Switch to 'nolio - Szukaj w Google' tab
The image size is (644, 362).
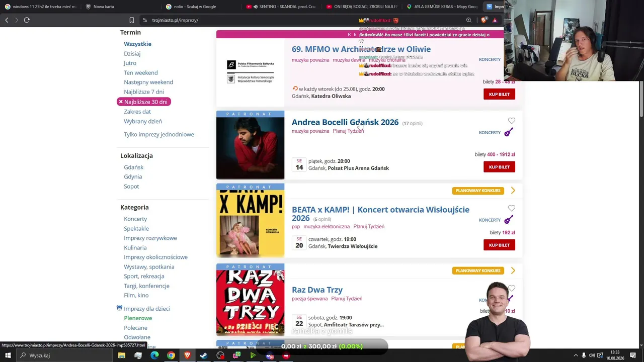(x=201, y=7)
